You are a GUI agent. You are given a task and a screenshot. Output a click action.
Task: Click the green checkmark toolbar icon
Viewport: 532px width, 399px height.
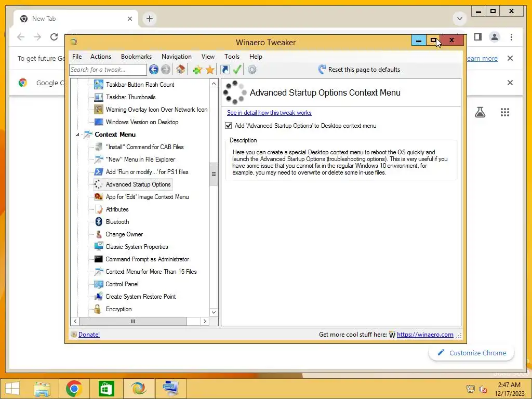click(237, 70)
